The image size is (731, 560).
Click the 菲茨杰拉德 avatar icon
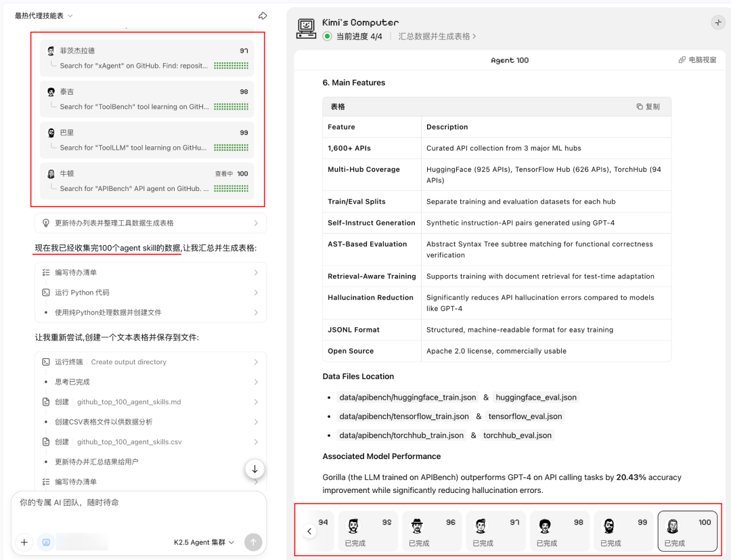51,51
